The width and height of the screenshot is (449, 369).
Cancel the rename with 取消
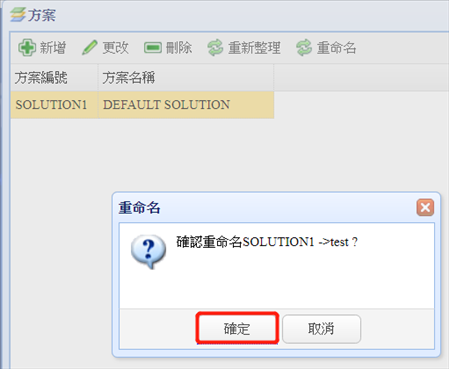tap(322, 329)
